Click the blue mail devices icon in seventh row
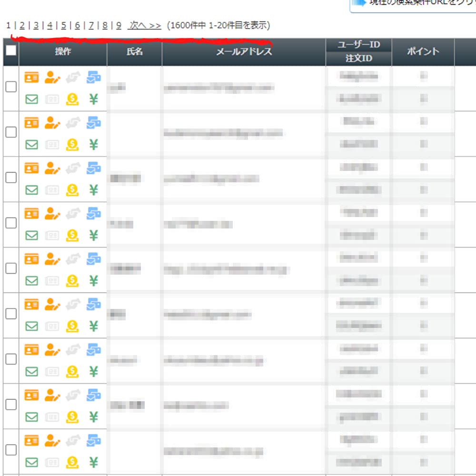Screen dimensions: 476x476 93,350
